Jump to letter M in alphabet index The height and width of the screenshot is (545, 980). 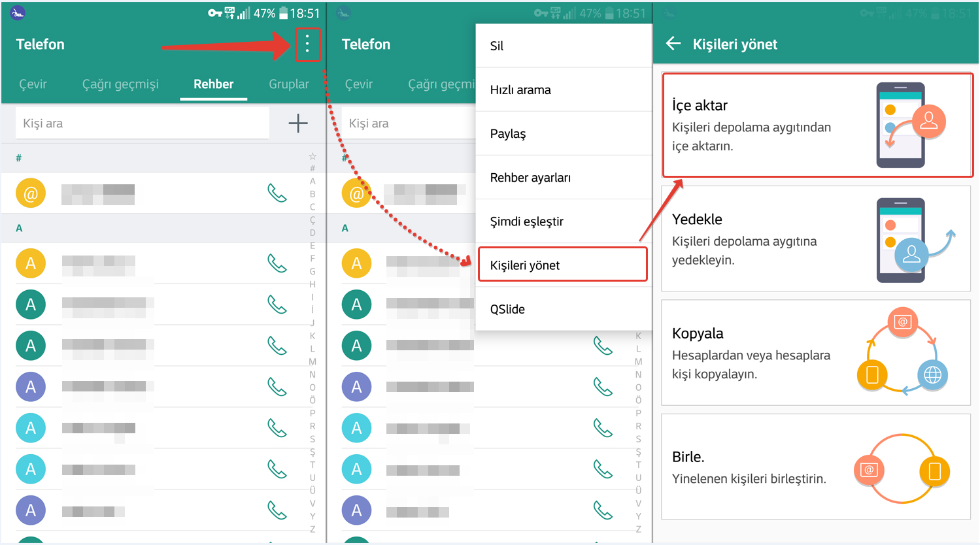[x=313, y=361]
